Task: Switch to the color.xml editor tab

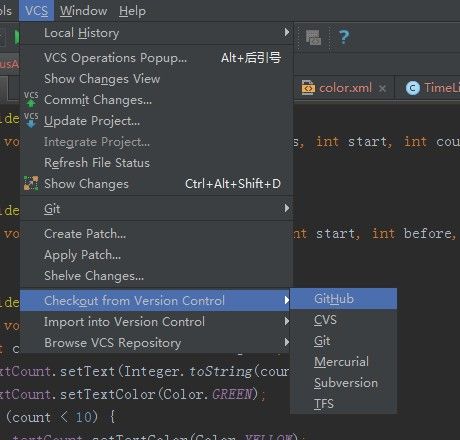Action: (x=344, y=88)
